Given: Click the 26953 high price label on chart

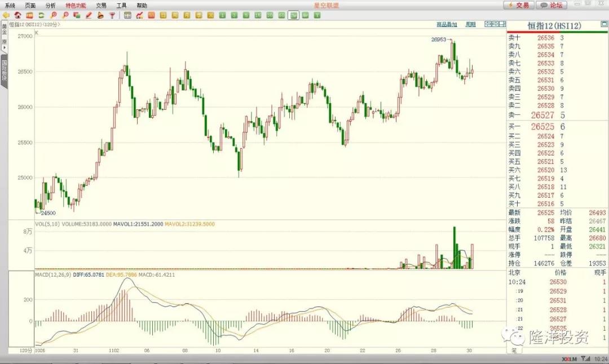Looking at the screenshot, I should tap(439, 39).
